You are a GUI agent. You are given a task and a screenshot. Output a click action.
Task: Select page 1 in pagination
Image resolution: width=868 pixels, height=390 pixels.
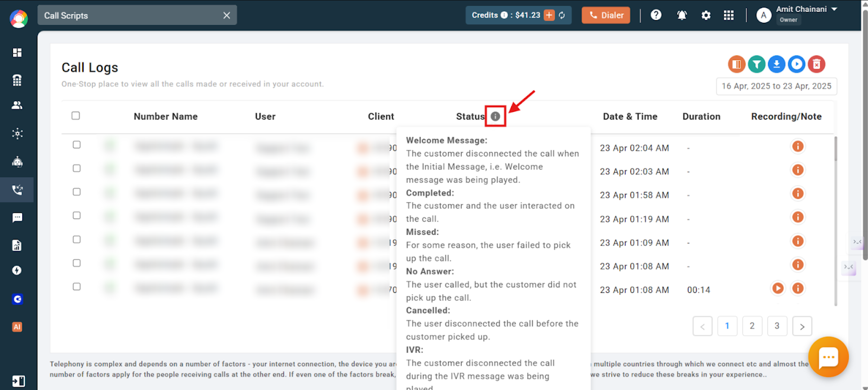pyautogui.click(x=727, y=326)
